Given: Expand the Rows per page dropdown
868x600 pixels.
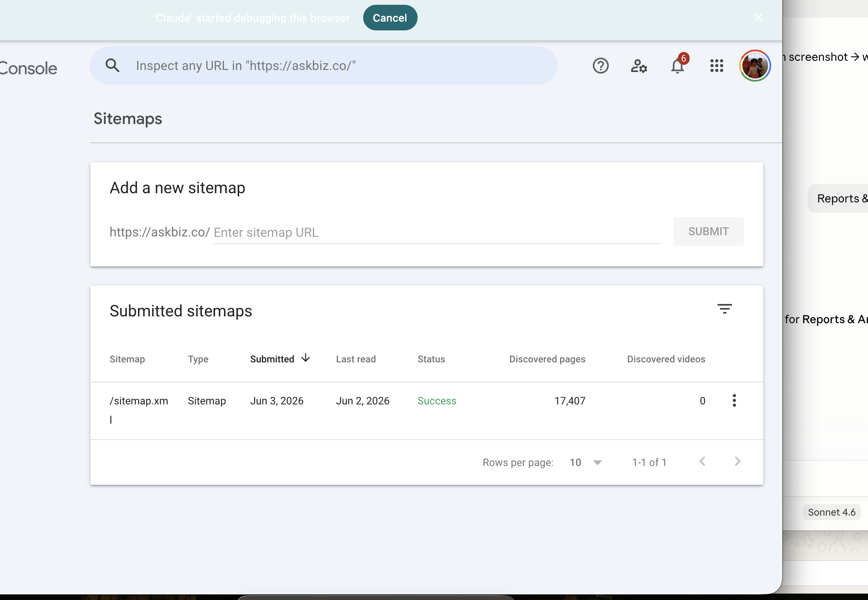Looking at the screenshot, I should click(x=586, y=462).
